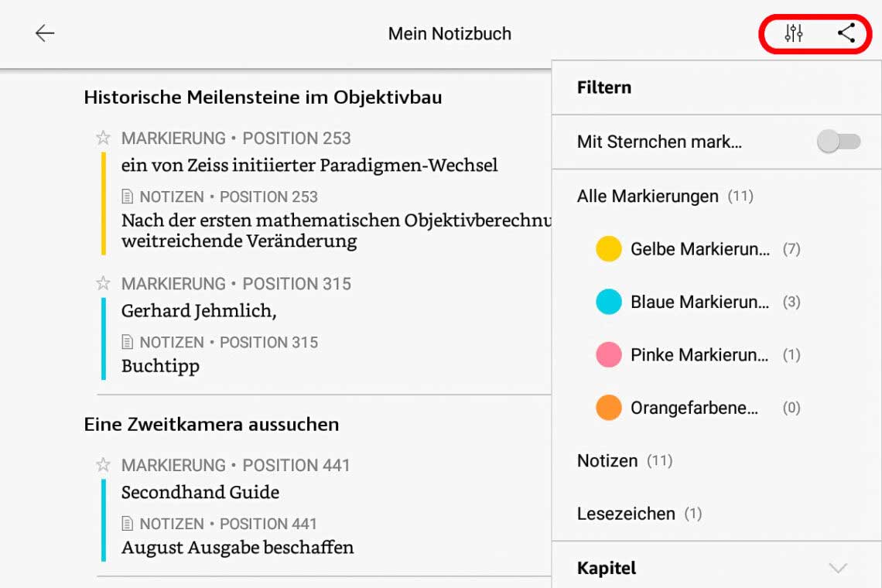The image size is (882, 588).
Task: Tap the back arrow icon
Action: coord(45,33)
